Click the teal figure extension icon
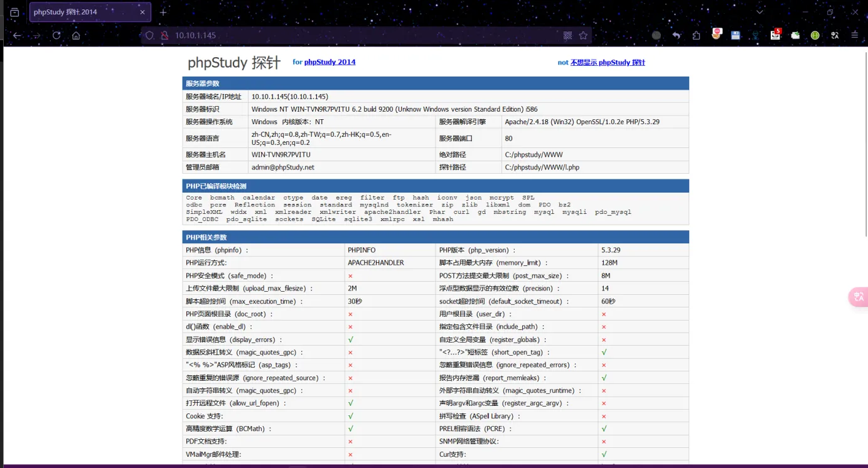This screenshot has height=468, width=868. [x=756, y=36]
